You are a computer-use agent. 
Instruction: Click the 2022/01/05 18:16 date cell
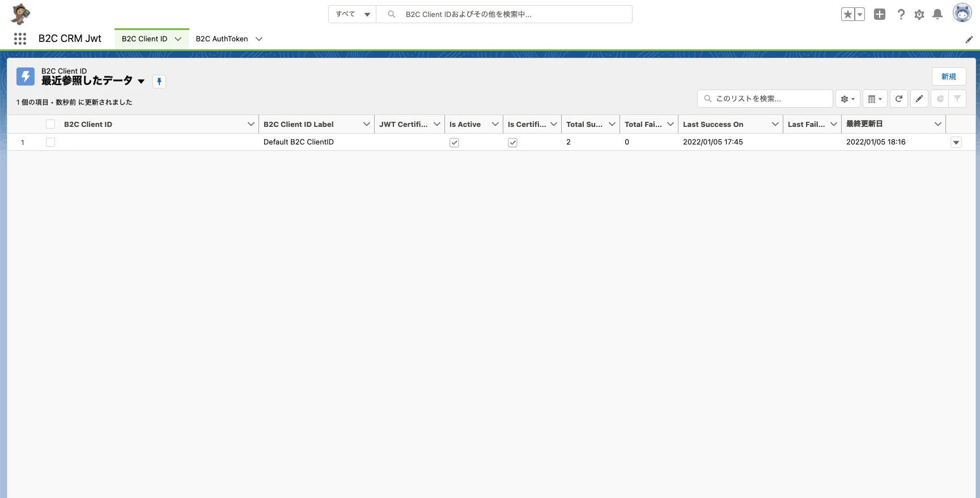point(876,142)
